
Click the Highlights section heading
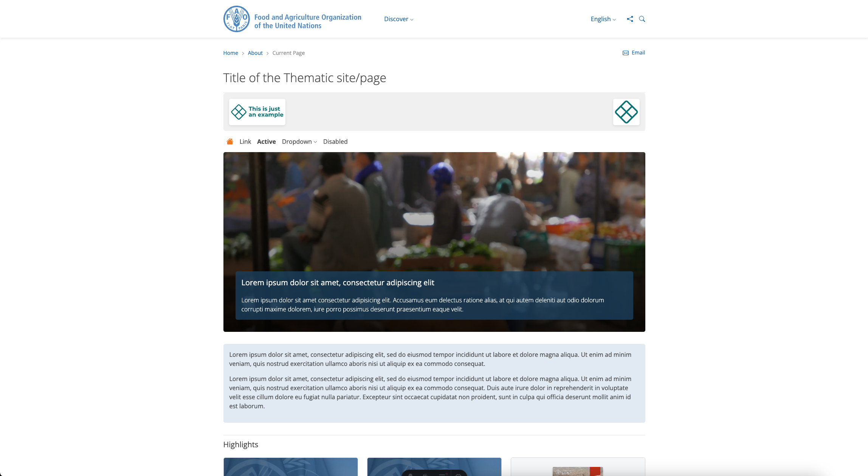pos(241,444)
